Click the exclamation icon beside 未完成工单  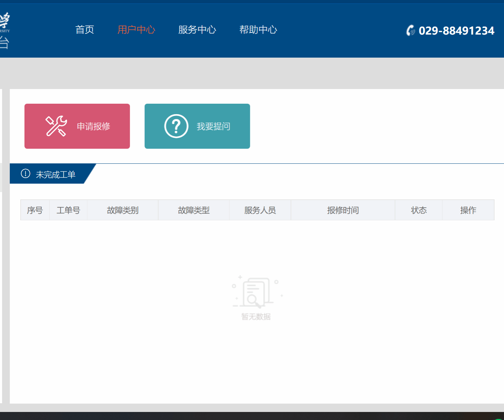coord(26,174)
